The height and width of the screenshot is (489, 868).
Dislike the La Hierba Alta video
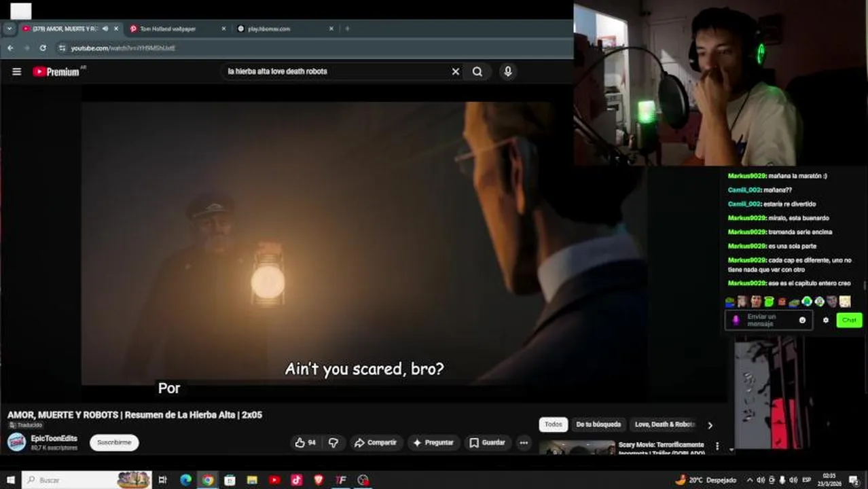point(333,443)
